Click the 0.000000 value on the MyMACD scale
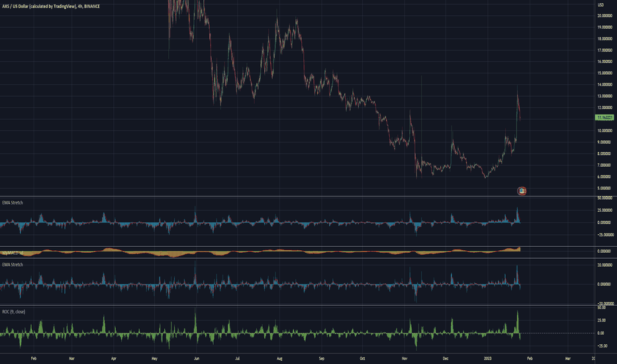This screenshot has height=364, width=617. tap(604, 251)
